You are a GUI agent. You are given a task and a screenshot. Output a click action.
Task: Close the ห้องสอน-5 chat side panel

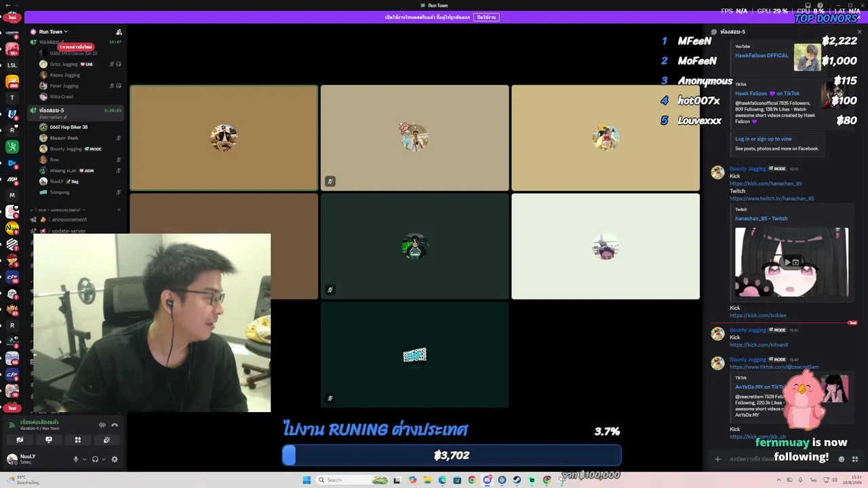coord(859,32)
